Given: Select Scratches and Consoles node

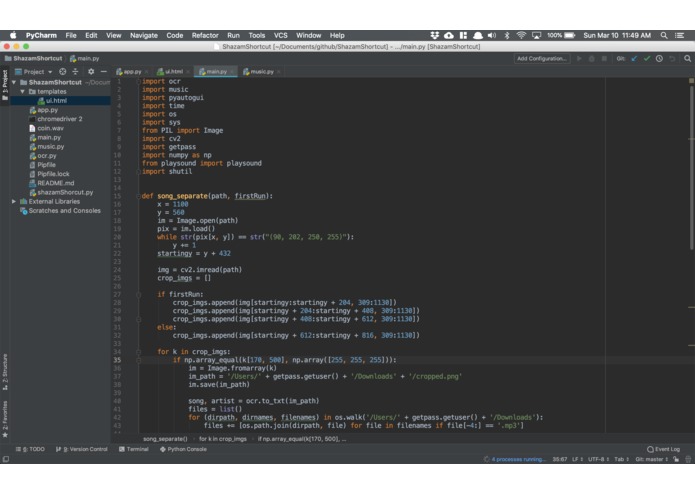Looking at the screenshot, I should coord(64,211).
